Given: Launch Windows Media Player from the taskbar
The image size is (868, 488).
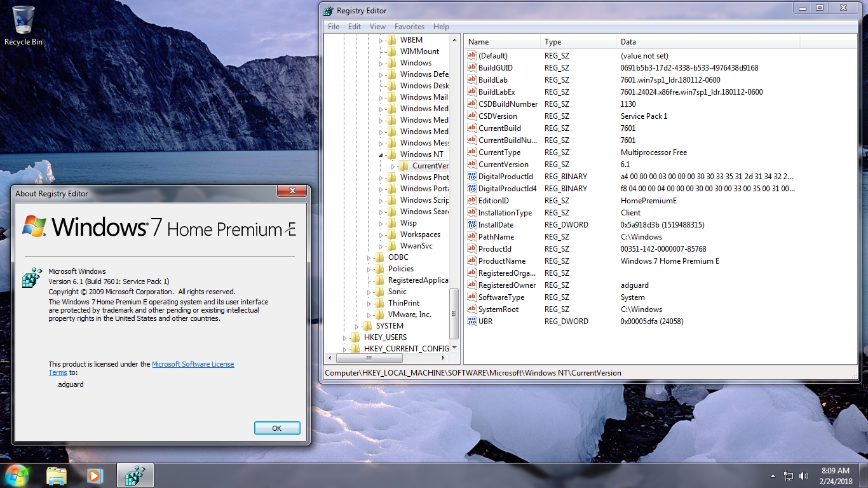Looking at the screenshot, I should (95, 475).
